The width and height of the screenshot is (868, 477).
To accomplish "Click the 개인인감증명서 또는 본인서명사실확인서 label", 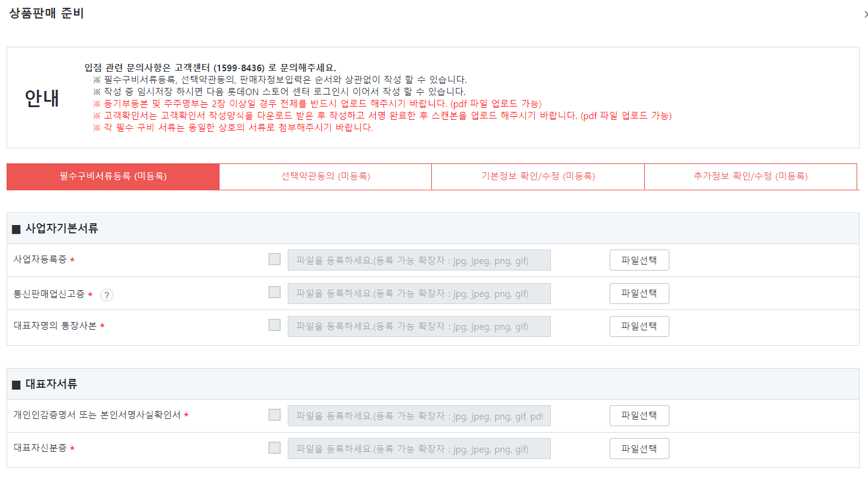I will click(97, 415).
